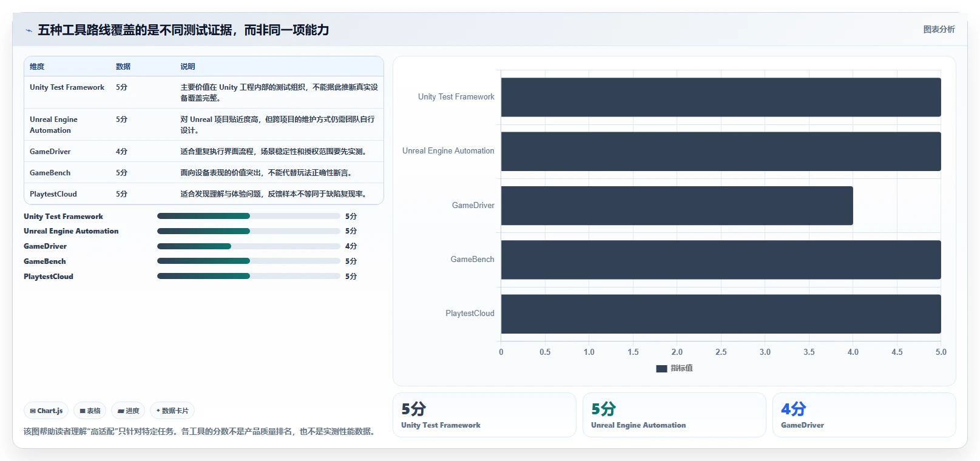Click the Unreal Engine Automation chart axis label
The width and height of the screenshot is (980, 461).
click(x=448, y=151)
